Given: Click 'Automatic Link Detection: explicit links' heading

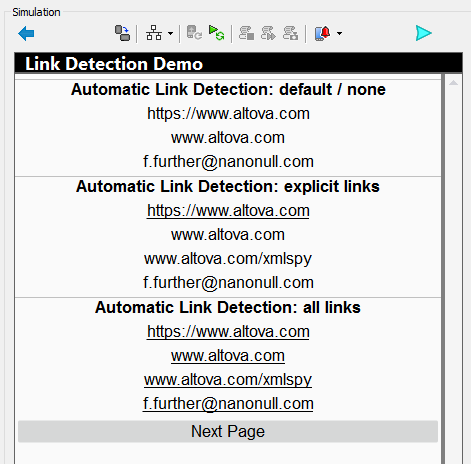Looking at the screenshot, I should (x=228, y=186).
